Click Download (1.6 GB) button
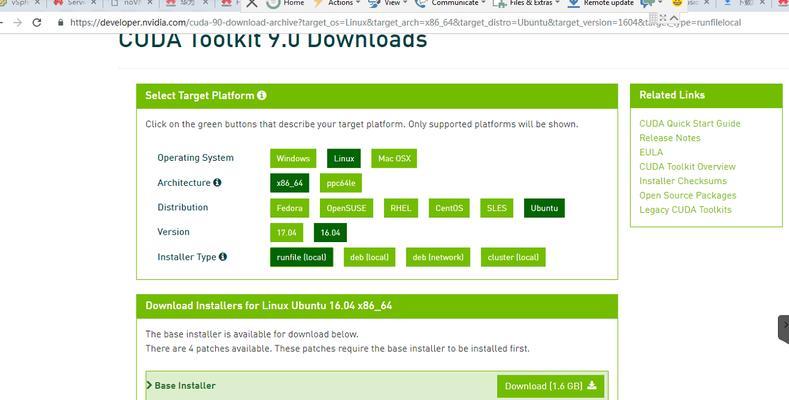The width and height of the screenshot is (789, 400). [x=550, y=386]
